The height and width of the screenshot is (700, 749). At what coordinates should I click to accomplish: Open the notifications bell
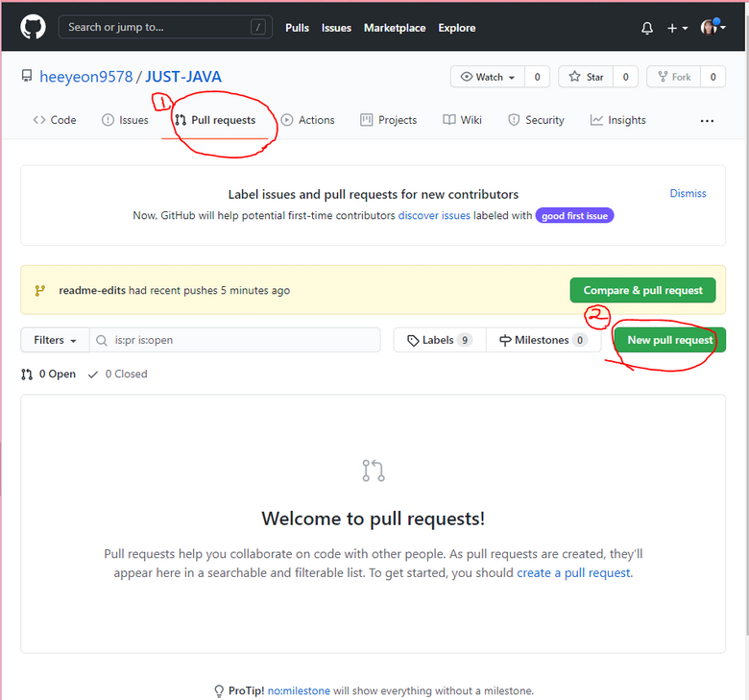point(647,28)
